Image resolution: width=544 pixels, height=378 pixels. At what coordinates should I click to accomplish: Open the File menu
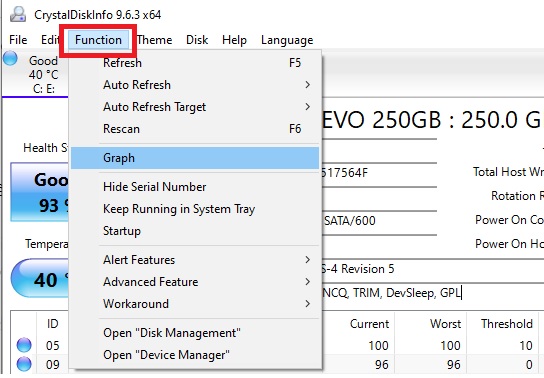(x=18, y=40)
